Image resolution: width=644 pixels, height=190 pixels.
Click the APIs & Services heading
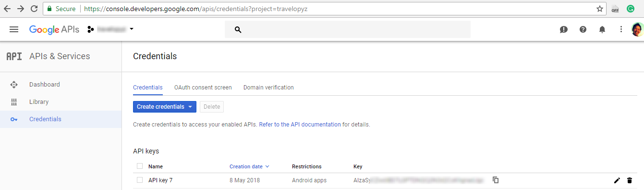tap(60, 56)
